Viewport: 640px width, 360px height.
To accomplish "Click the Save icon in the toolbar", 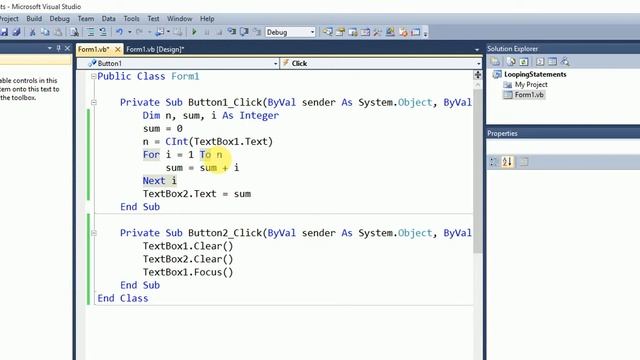I will [x=4, y=32].
